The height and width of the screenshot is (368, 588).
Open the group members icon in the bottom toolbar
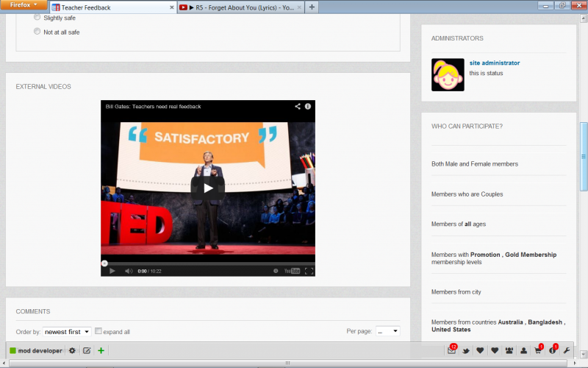pyautogui.click(x=509, y=350)
